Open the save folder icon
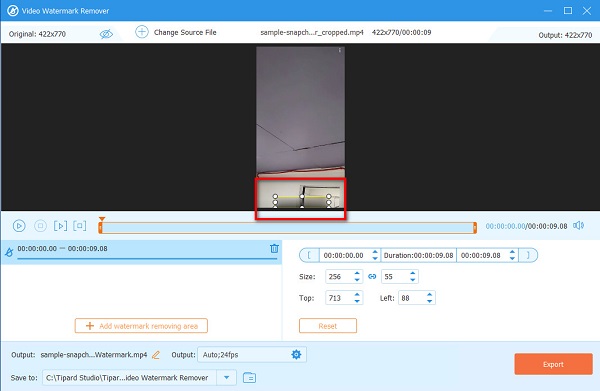The width and height of the screenshot is (600, 391). click(249, 378)
